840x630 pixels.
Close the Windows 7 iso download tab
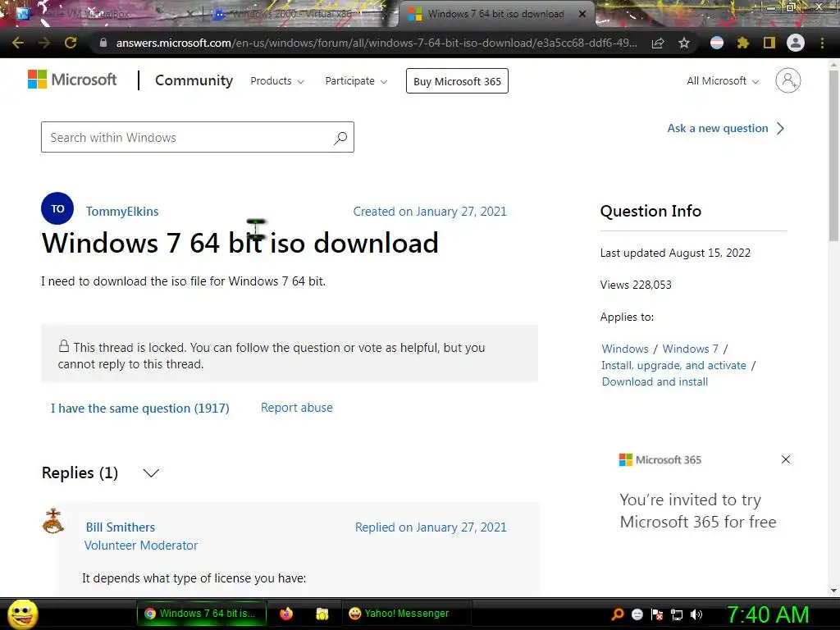coord(582,14)
